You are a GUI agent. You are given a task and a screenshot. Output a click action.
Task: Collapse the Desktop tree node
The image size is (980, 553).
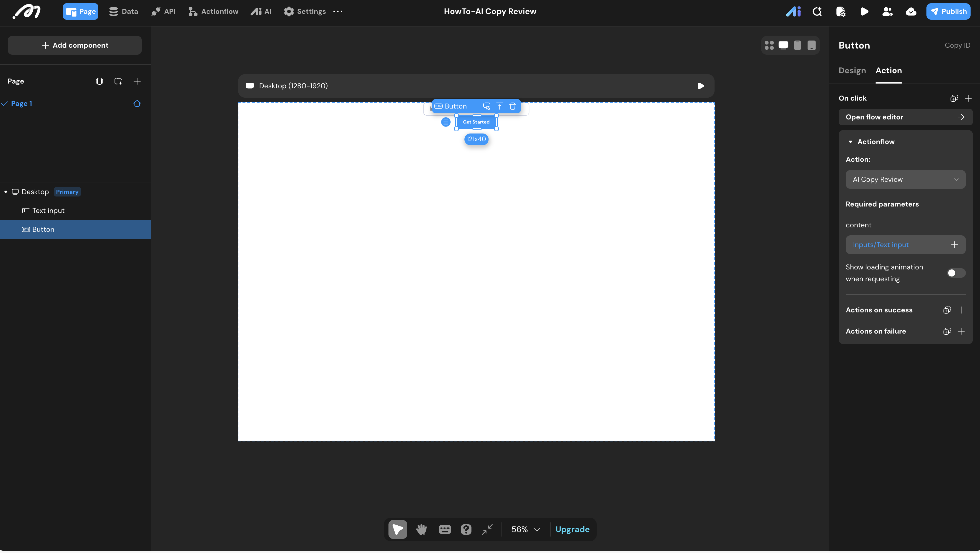tap(6, 192)
